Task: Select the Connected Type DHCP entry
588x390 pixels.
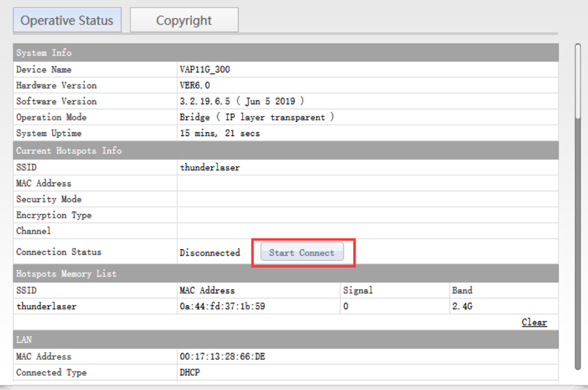Action: coord(189,372)
